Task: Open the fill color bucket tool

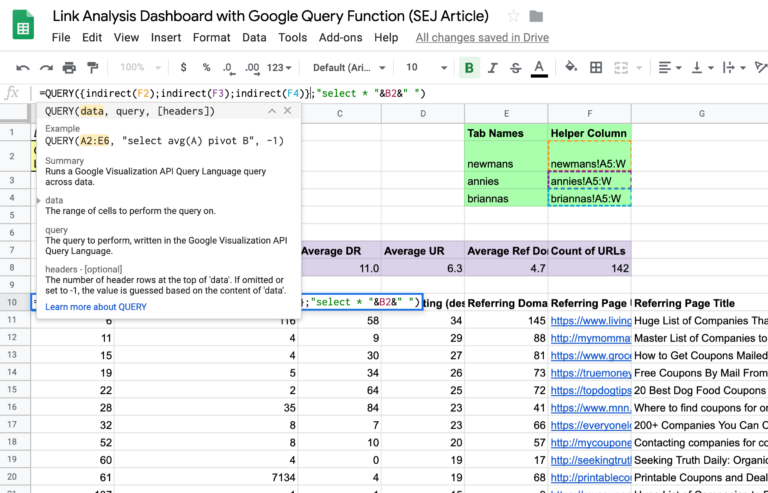Action: coord(571,68)
